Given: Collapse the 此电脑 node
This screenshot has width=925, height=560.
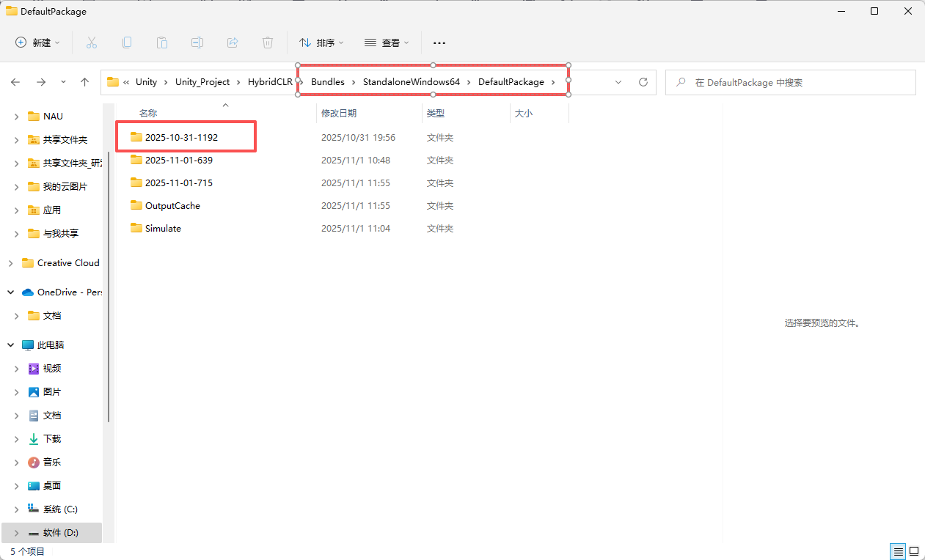Looking at the screenshot, I should click(x=10, y=345).
